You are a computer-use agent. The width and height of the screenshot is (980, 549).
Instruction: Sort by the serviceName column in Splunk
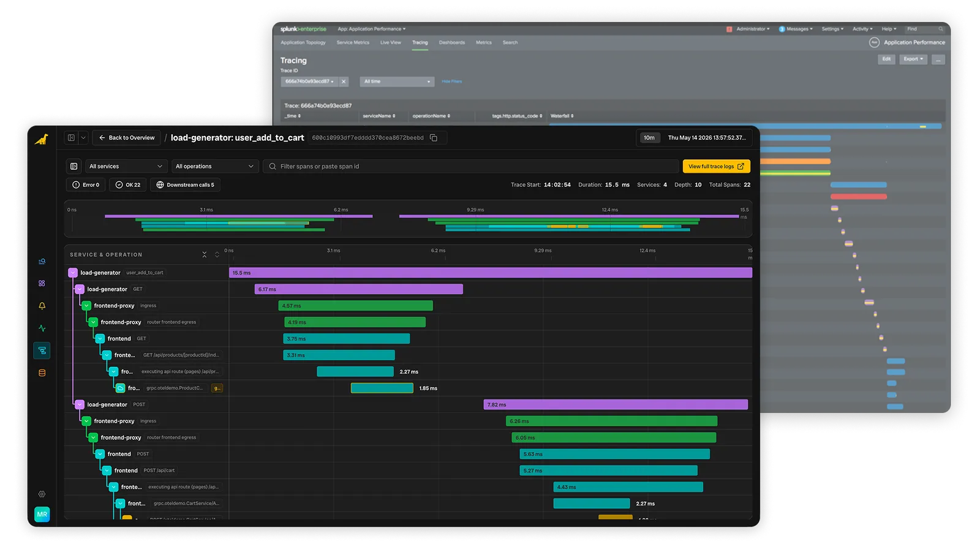(x=379, y=116)
